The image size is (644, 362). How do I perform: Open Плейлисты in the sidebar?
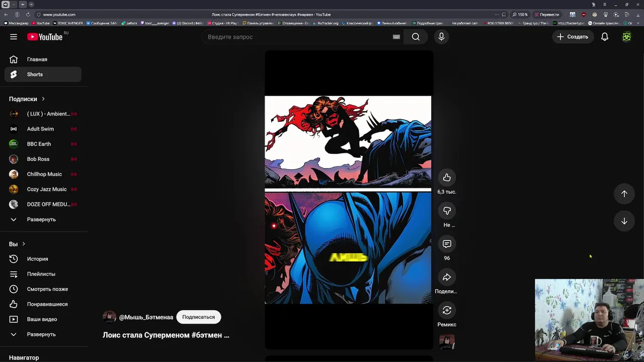click(x=43, y=274)
